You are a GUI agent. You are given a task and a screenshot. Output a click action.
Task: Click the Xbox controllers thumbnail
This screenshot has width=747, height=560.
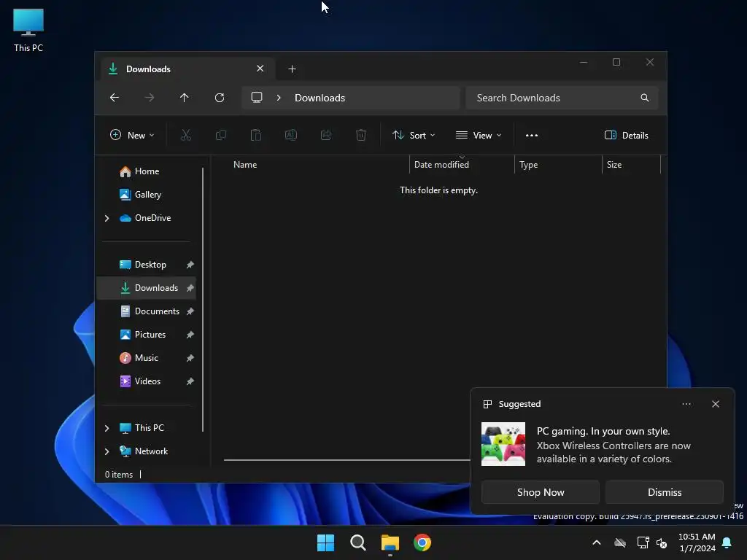tap(503, 444)
